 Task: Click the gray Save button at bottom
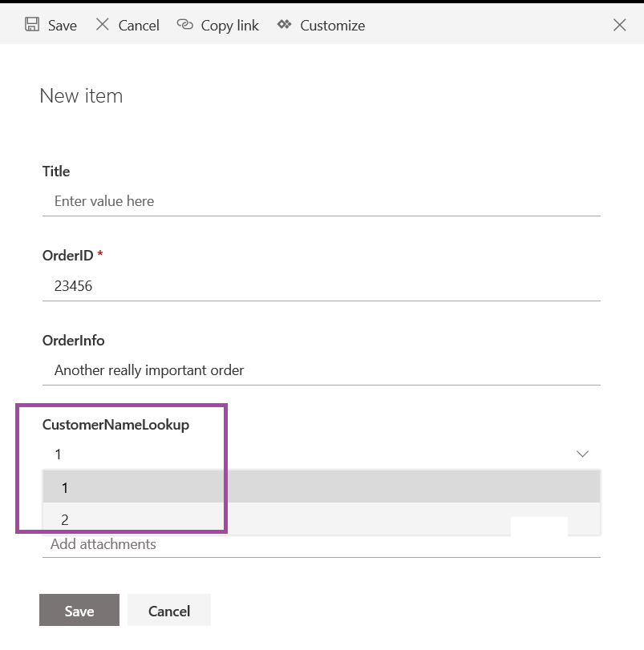coord(79,610)
